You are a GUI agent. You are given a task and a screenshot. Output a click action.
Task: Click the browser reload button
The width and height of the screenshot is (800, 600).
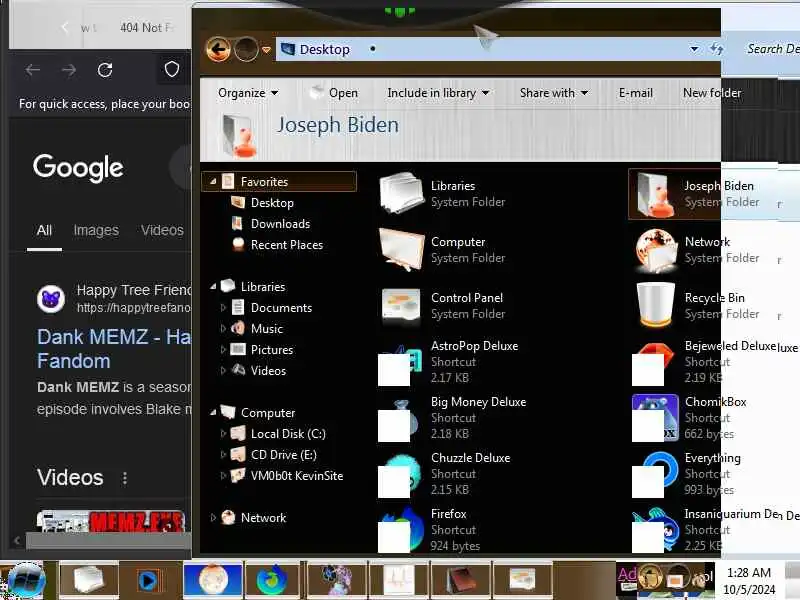click(105, 70)
